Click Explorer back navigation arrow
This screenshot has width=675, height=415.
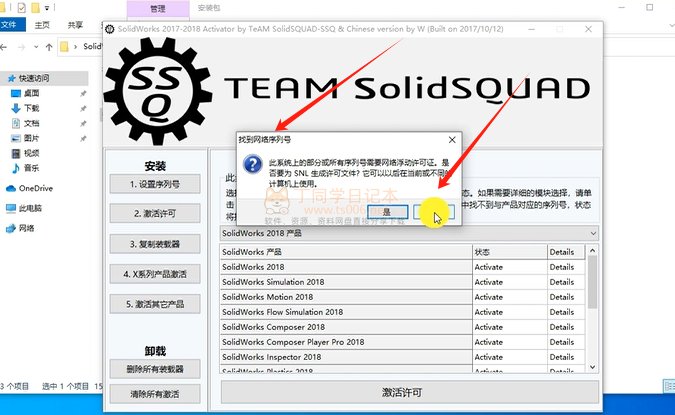4,47
